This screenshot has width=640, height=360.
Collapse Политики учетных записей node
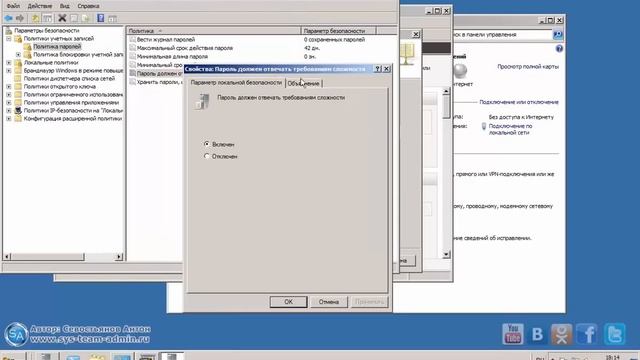9,39
